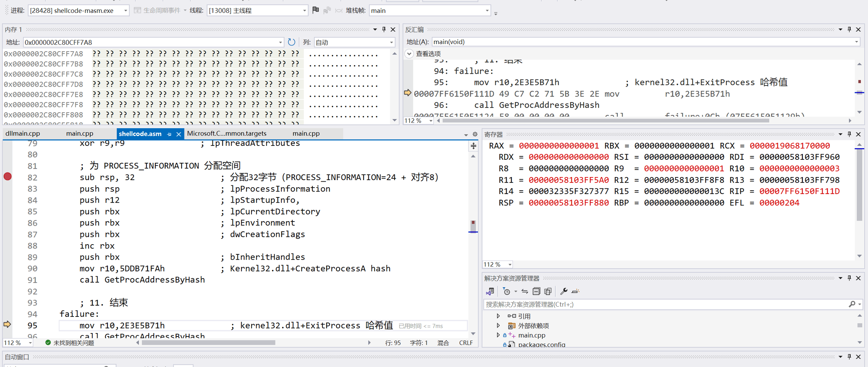Expand the 查看选项 viewing options section
868x367 pixels.
(410, 54)
